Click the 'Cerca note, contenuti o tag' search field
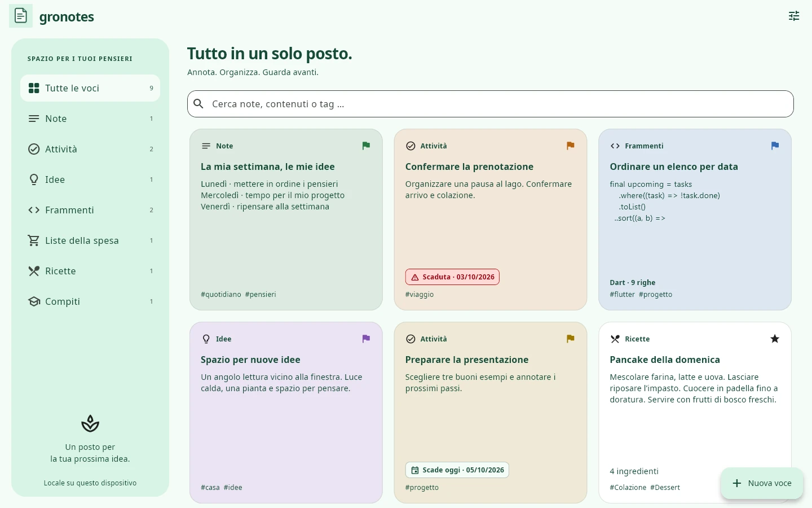 491,104
